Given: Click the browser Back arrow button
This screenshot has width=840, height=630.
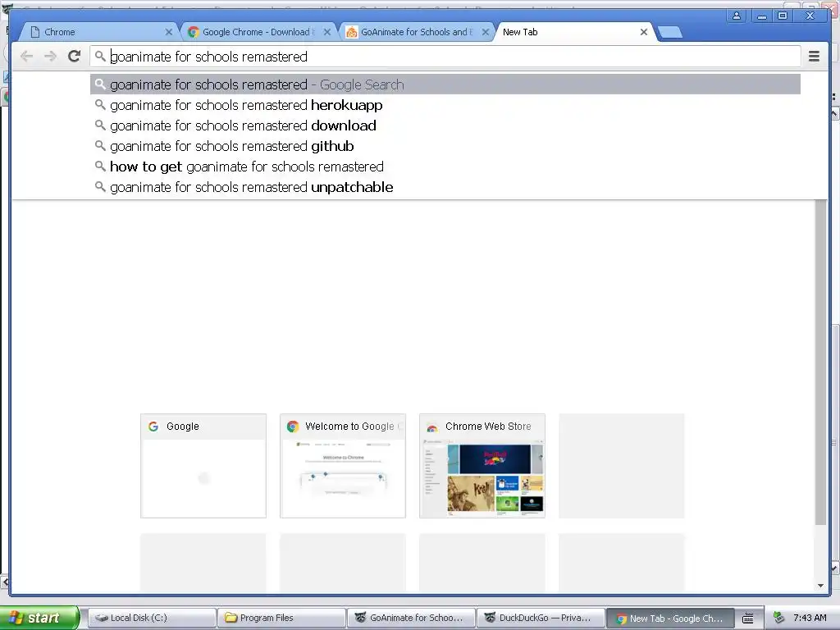Looking at the screenshot, I should [x=26, y=57].
